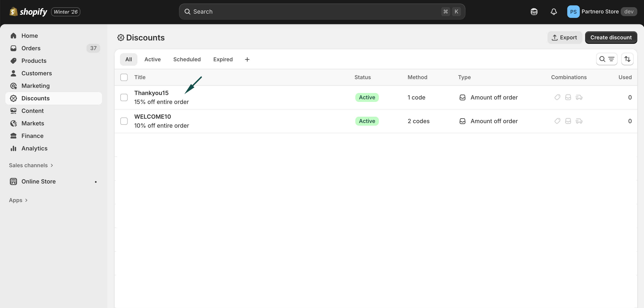Image resolution: width=644 pixels, height=308 pixels.
Task: Click the Sidekick assistant icon in top bar
Action: tap(534, 12)
